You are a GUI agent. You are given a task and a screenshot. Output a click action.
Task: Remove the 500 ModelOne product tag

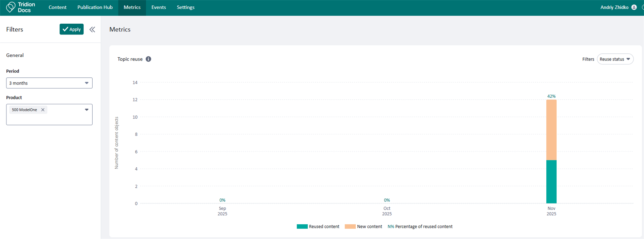(43, 110)
